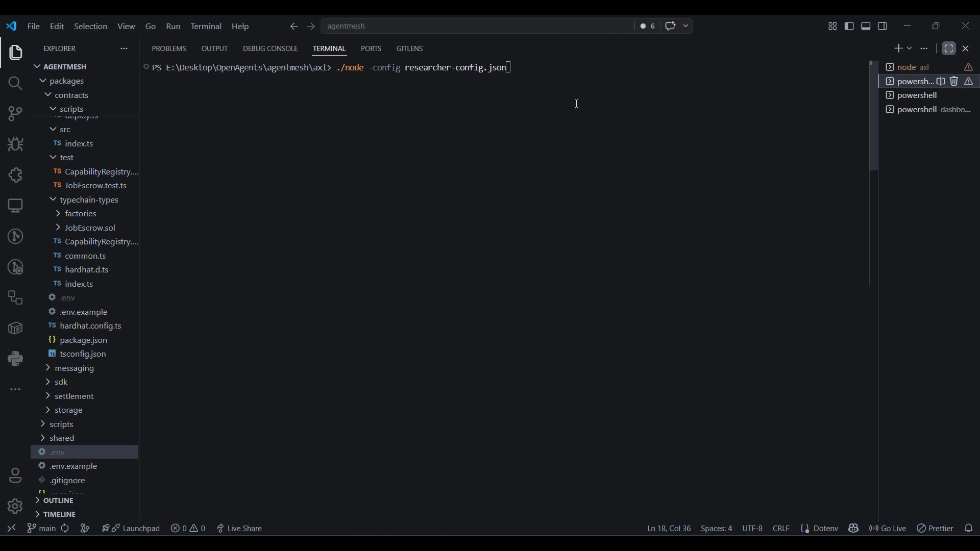Collapse the typechain-types folder

click(89, 200)
